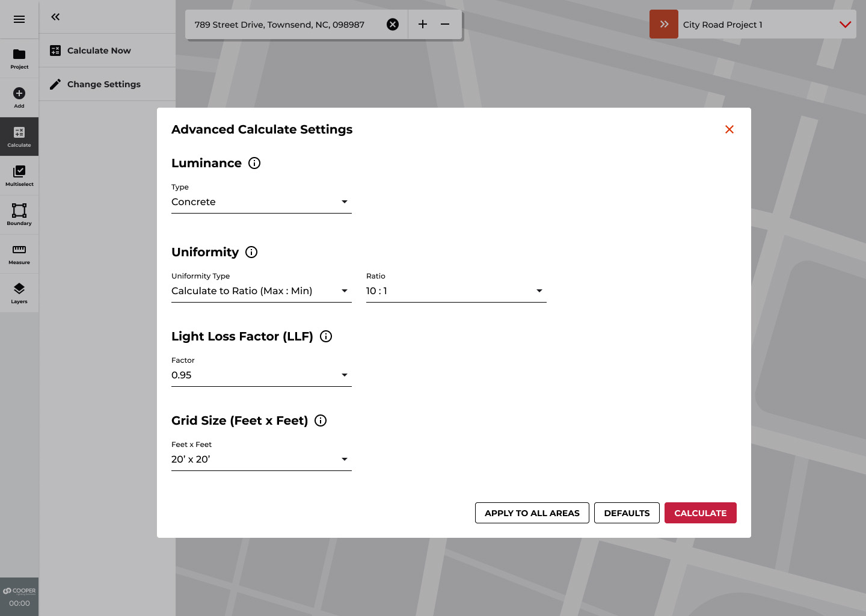Select Change Settings menu item

tap(107, 84)
